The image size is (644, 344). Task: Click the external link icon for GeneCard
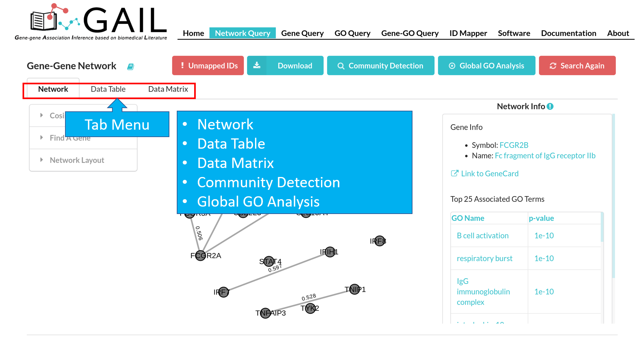[454, 173]
